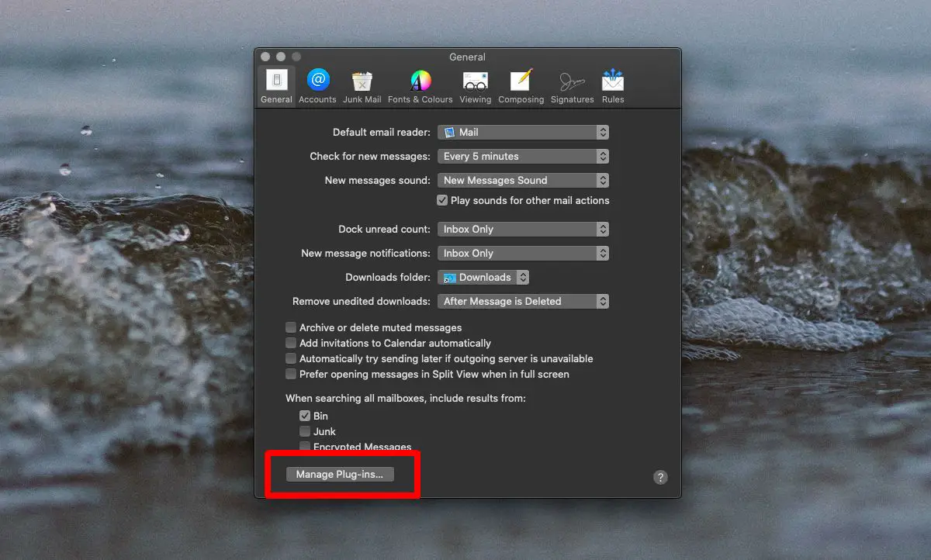Viewport: 931px width, 560px height.
Task: Select the Signatures preferences icon
Action: coord(573,81)
